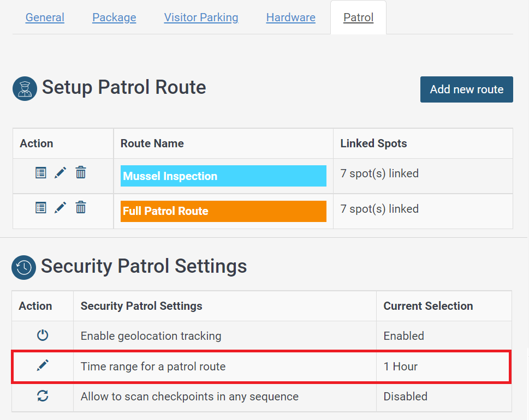
Task: Open the details list icon for Full Patrol Route
Action: click(x=40, y=208)
